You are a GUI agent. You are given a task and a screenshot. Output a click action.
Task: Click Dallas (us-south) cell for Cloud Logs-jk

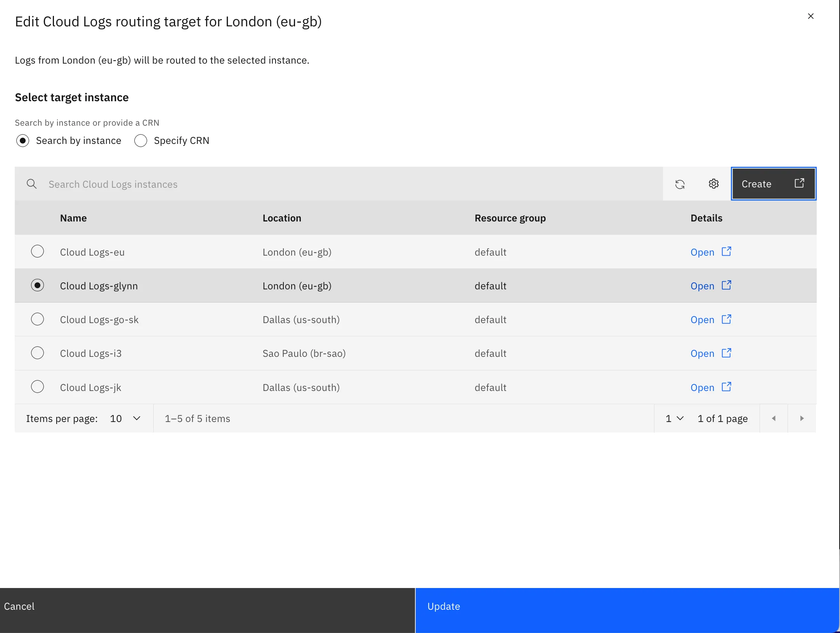301,387
